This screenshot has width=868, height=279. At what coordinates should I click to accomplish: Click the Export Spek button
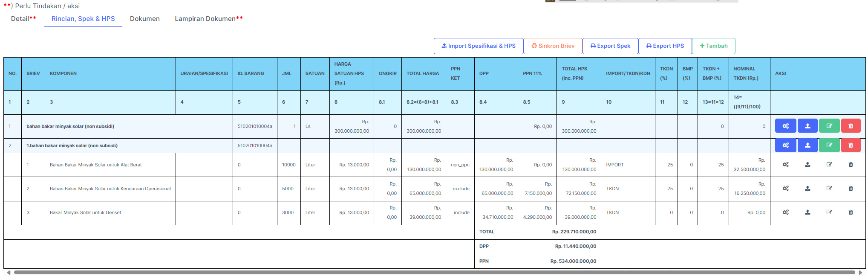click(x=610, y=46)
